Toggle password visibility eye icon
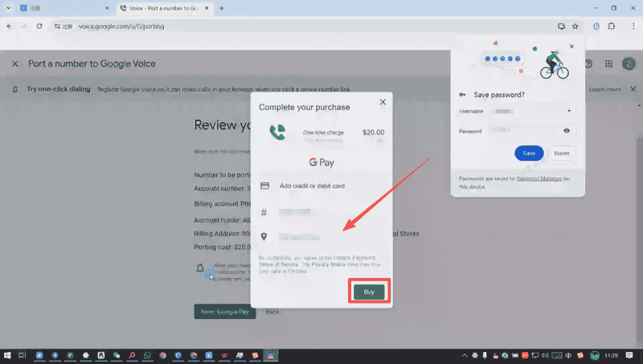The image size is (643, 364). [x=567, y=131]
